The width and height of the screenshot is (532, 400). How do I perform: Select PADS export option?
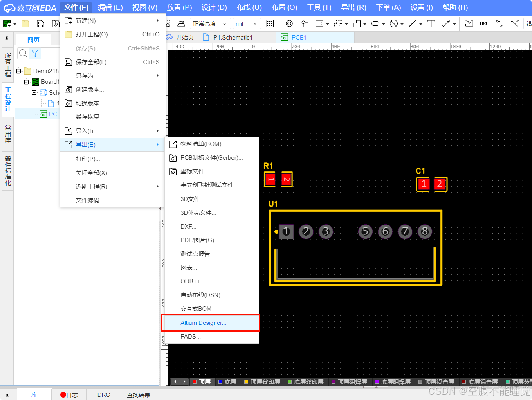pos(212,337)
